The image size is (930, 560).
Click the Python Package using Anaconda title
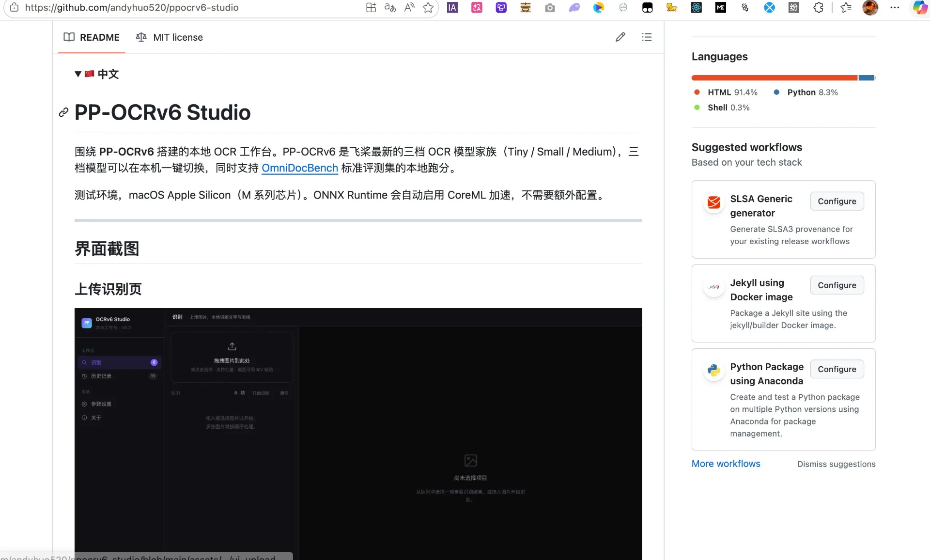pos(767,373)
